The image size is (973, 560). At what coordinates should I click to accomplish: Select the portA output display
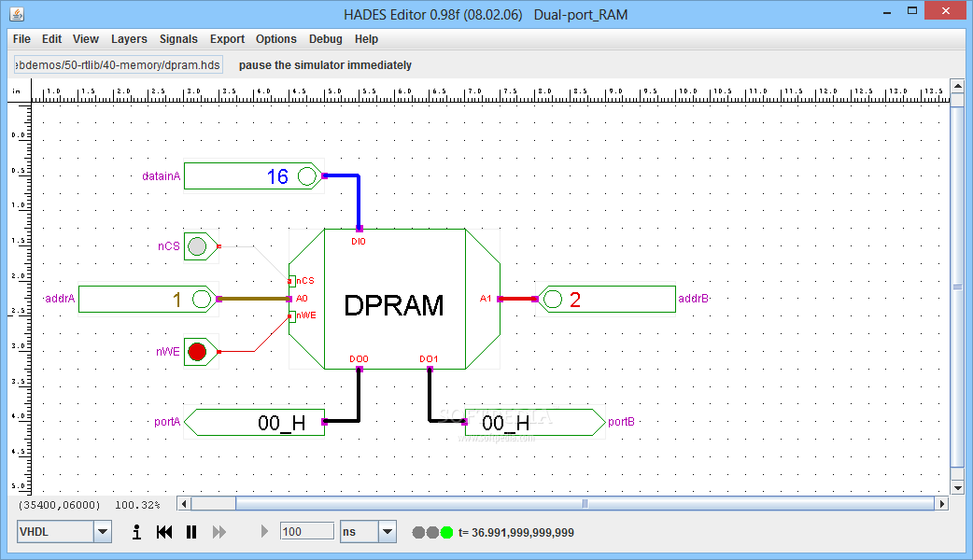coord(254,422)
